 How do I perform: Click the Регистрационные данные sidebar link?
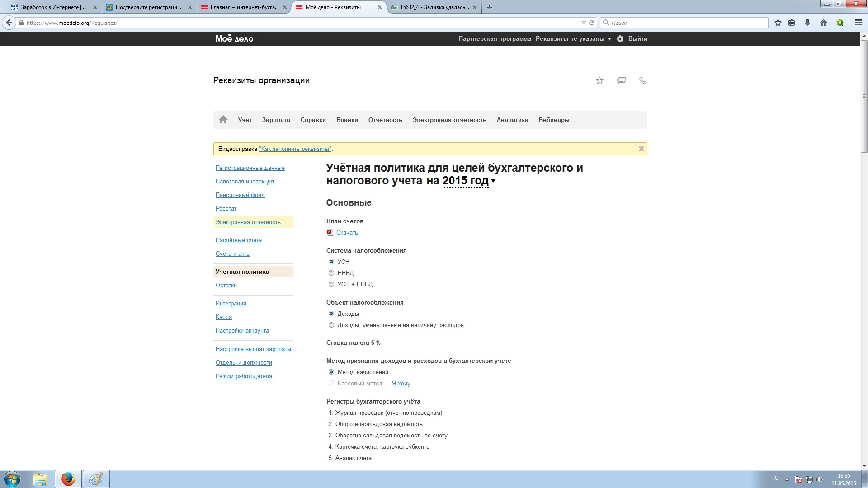click(250, 168)
